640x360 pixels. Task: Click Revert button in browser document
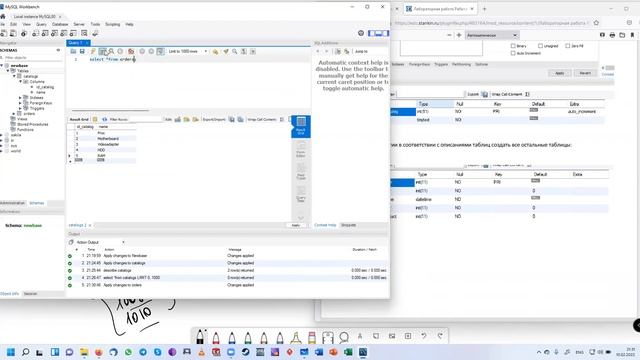[x=585, y=73]
